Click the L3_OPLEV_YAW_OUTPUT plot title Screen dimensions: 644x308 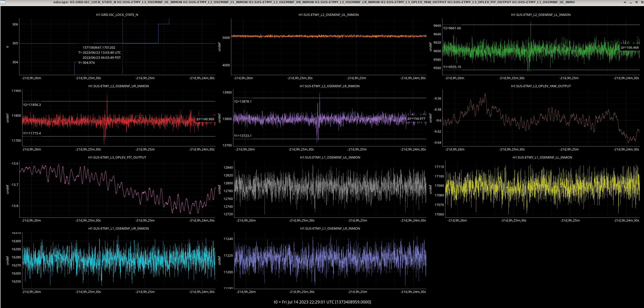coord(541,86)
